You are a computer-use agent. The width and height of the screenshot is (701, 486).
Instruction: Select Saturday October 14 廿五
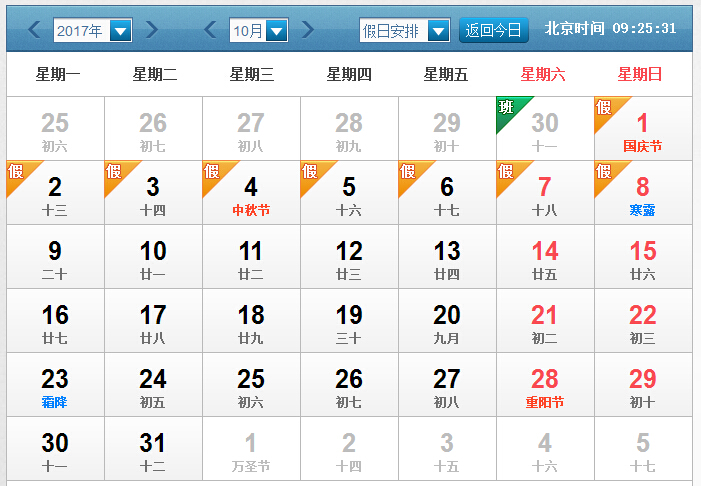click(x=545, y=257)
